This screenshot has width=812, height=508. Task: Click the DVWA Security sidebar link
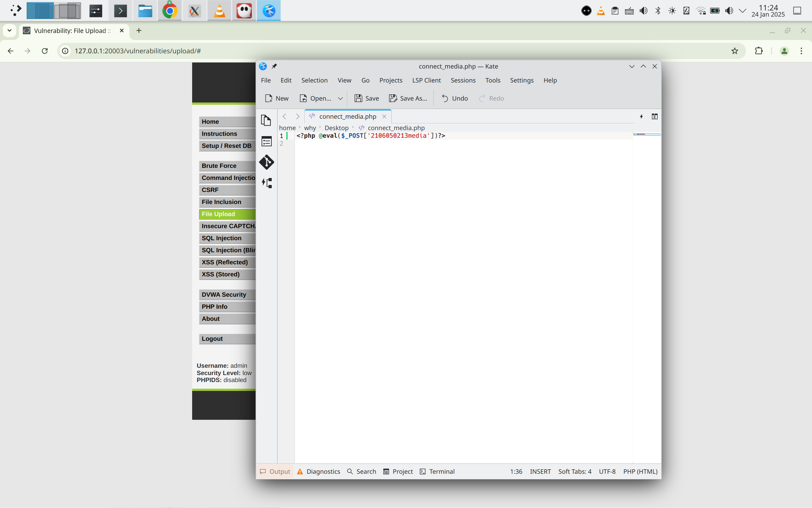(224, 295)
